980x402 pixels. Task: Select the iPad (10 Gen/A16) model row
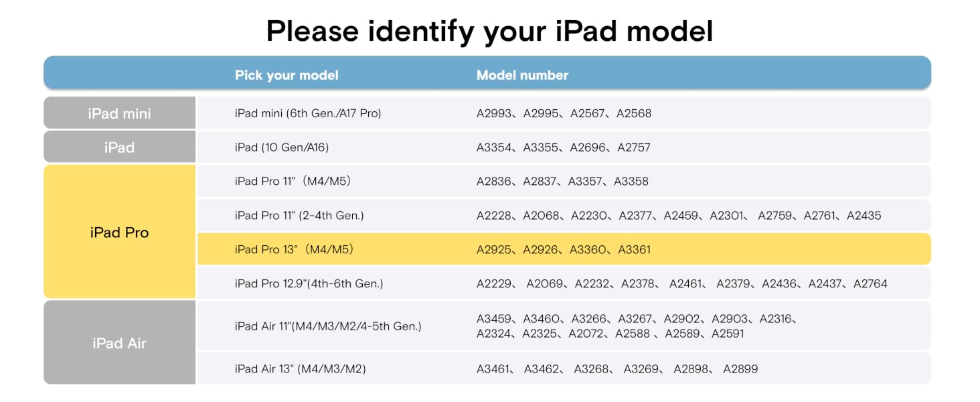pyautogui.click(x=564, y=147)
